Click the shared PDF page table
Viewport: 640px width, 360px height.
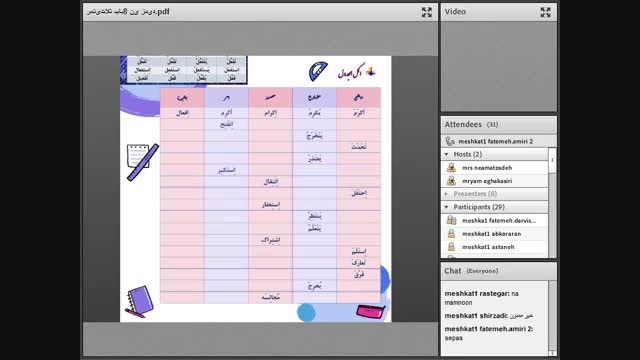(270, 196)
